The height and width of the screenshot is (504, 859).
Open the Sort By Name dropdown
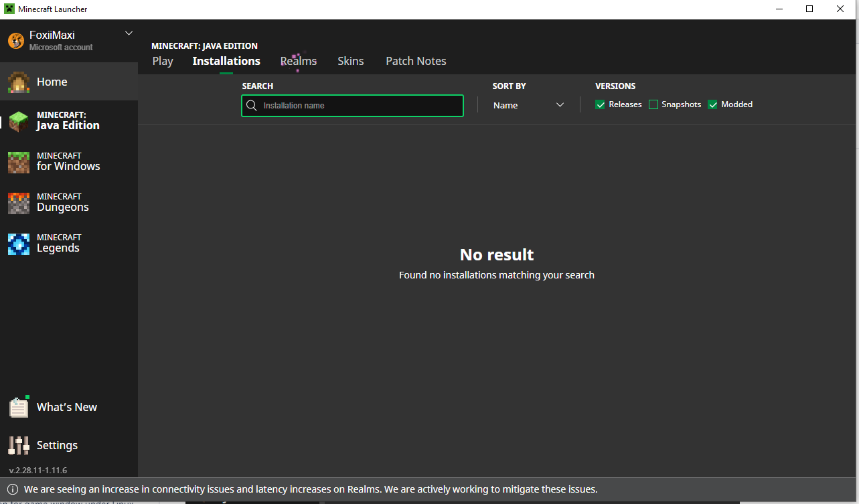point(529,105)
